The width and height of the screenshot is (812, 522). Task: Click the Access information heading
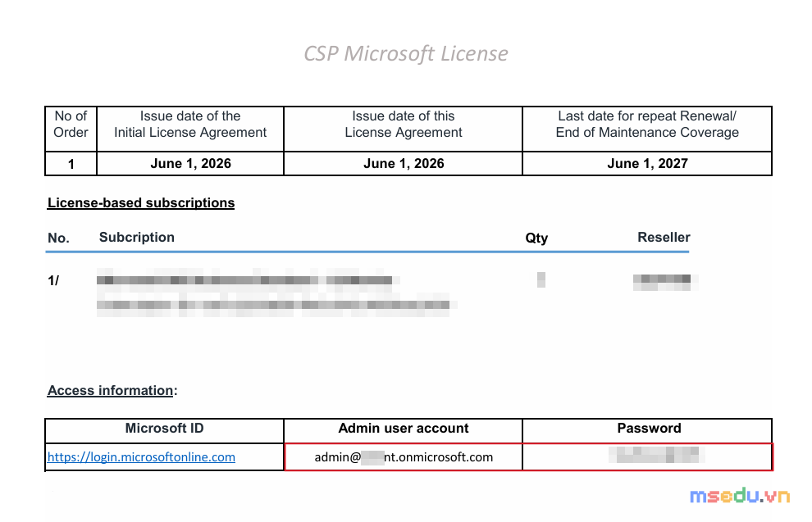110,391
